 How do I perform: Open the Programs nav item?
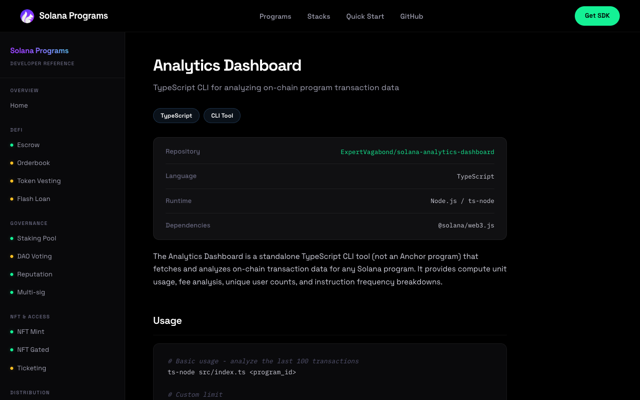275,16
